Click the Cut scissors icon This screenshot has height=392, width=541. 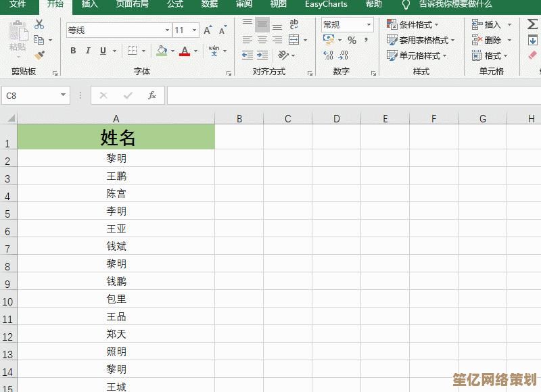click(39, 24)
